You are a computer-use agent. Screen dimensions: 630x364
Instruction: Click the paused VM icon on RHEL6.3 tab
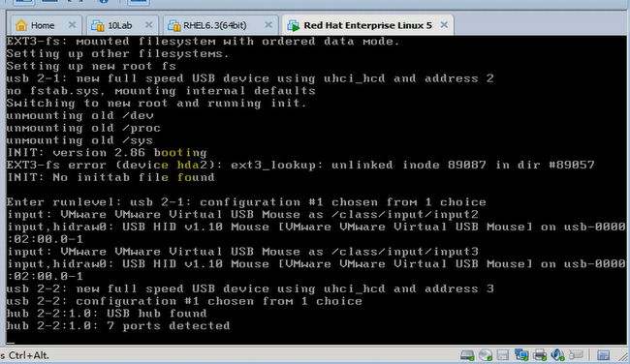pyautogui.click(x=173, y=25)
